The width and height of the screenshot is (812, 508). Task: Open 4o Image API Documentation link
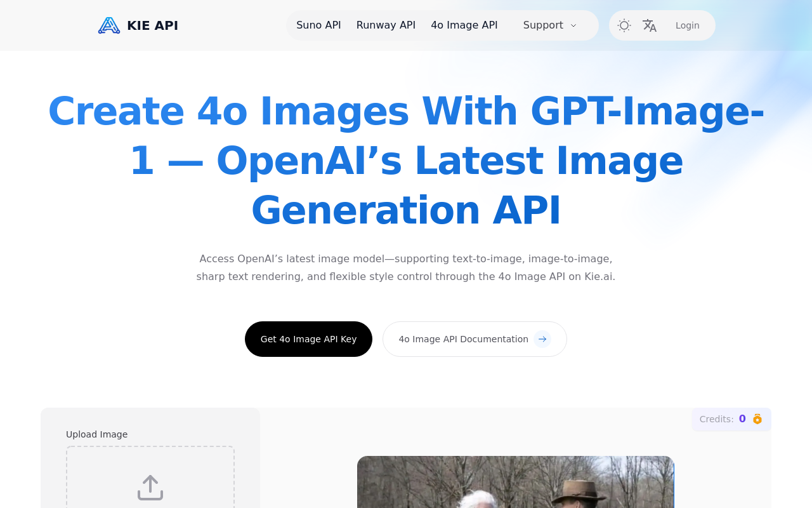[475, 339]
